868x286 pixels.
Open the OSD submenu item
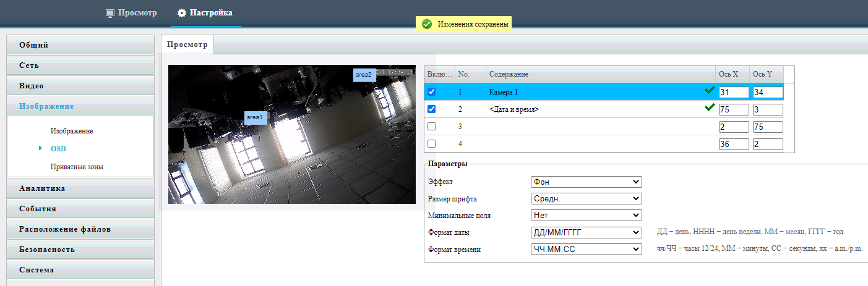[x=58, y=149]
